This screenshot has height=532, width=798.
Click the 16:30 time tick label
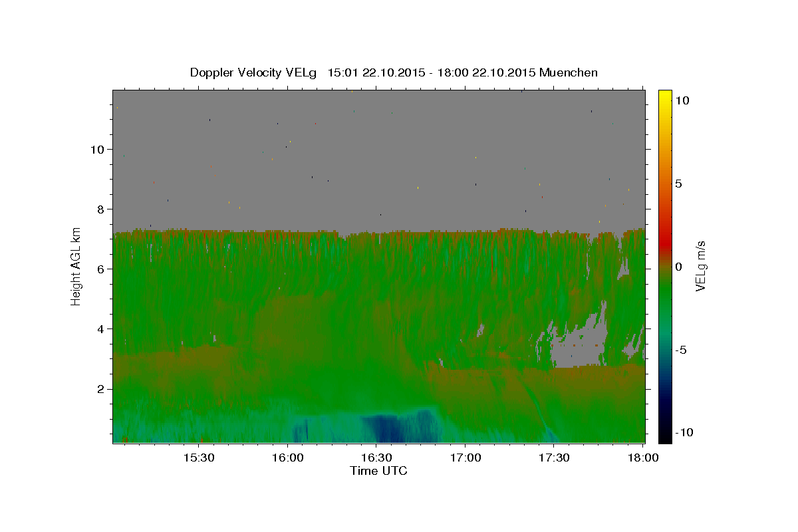(x=376, y=458)
